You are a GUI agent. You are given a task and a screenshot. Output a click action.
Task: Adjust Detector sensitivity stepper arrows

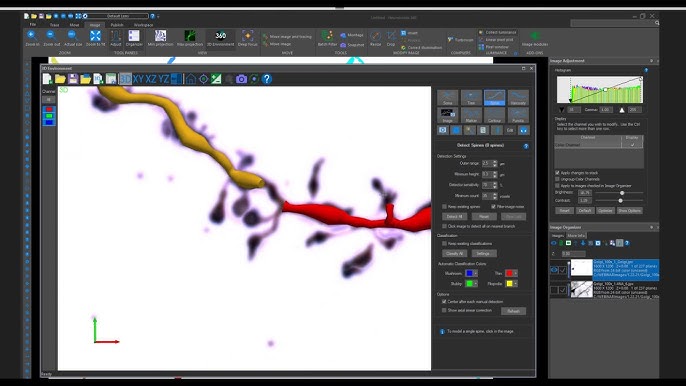(495, 185)
